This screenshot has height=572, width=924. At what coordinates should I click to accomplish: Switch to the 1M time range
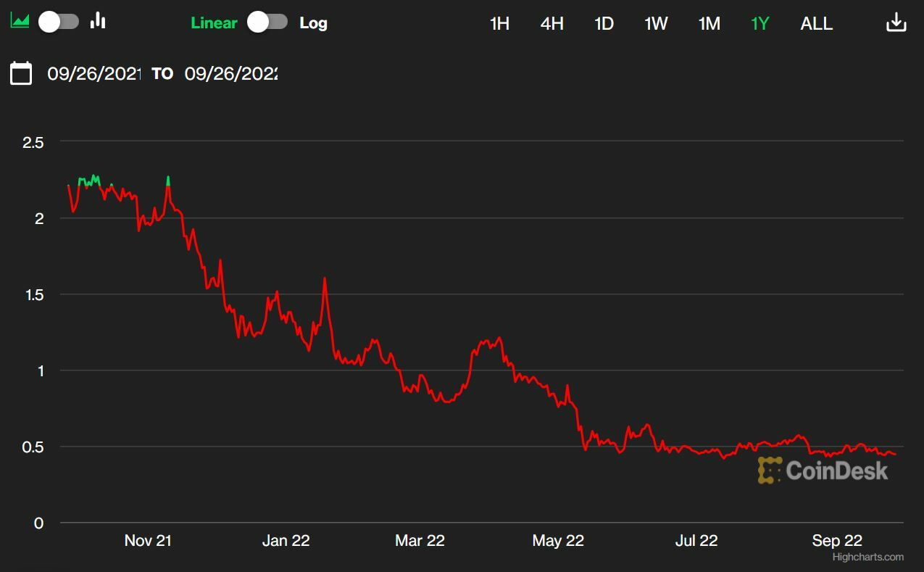point(709,24)
